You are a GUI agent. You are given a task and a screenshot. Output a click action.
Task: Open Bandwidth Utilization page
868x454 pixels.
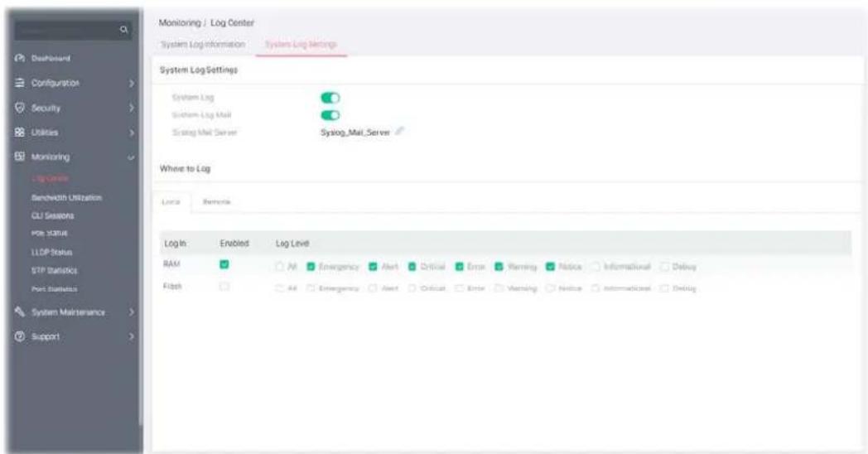pos(66,198)
